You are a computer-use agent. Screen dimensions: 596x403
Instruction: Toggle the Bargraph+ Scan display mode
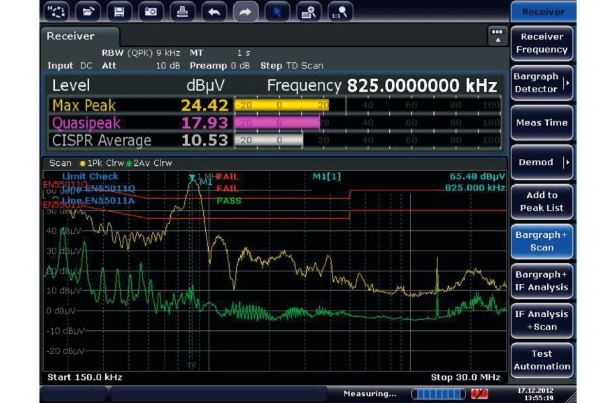pyautogui.click(x=542, y=241)
